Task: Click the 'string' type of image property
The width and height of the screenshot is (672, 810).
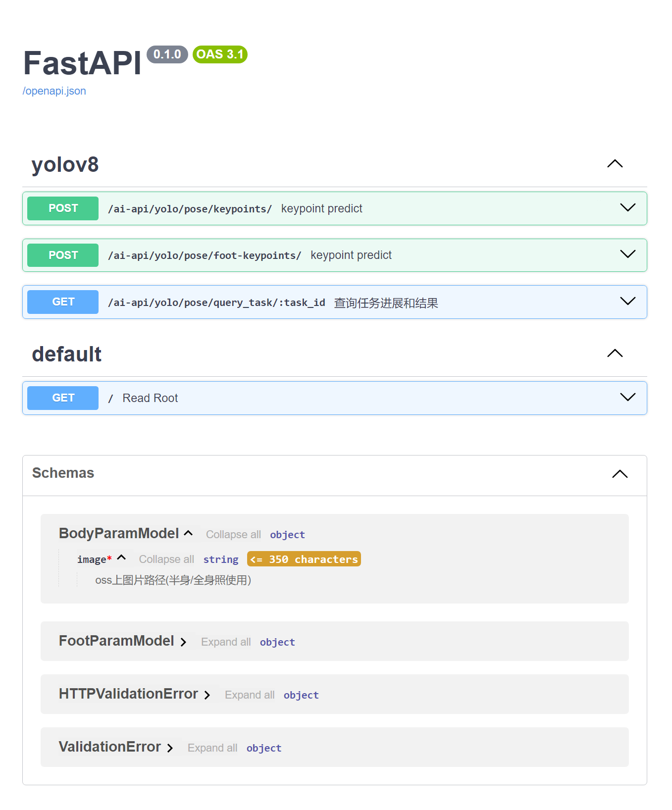Action: 221,559
